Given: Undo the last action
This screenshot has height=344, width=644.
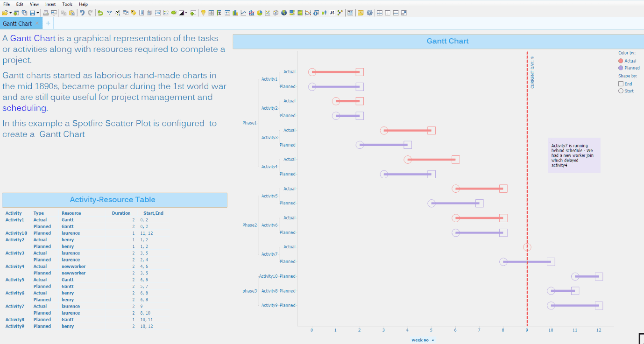Looking at the screenshot, I should click(x=82, y=13).
